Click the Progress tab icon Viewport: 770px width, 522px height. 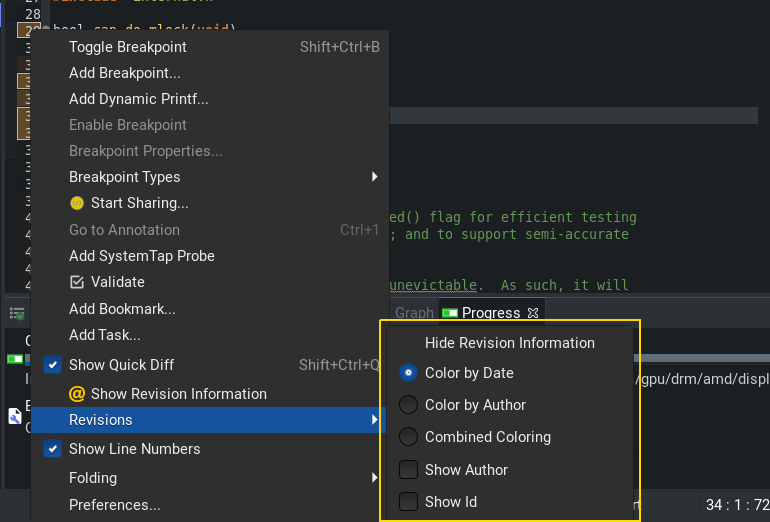pos(450,313)
